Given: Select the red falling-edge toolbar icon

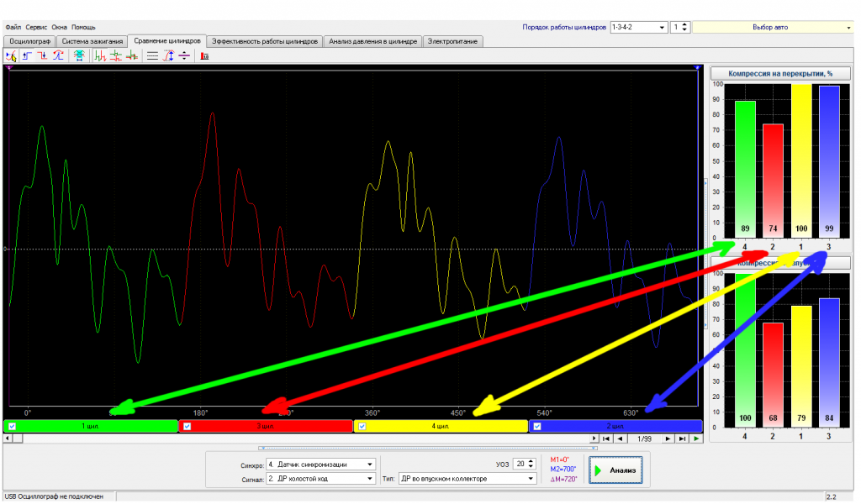Looking at the screenshot, I should 42,56.
